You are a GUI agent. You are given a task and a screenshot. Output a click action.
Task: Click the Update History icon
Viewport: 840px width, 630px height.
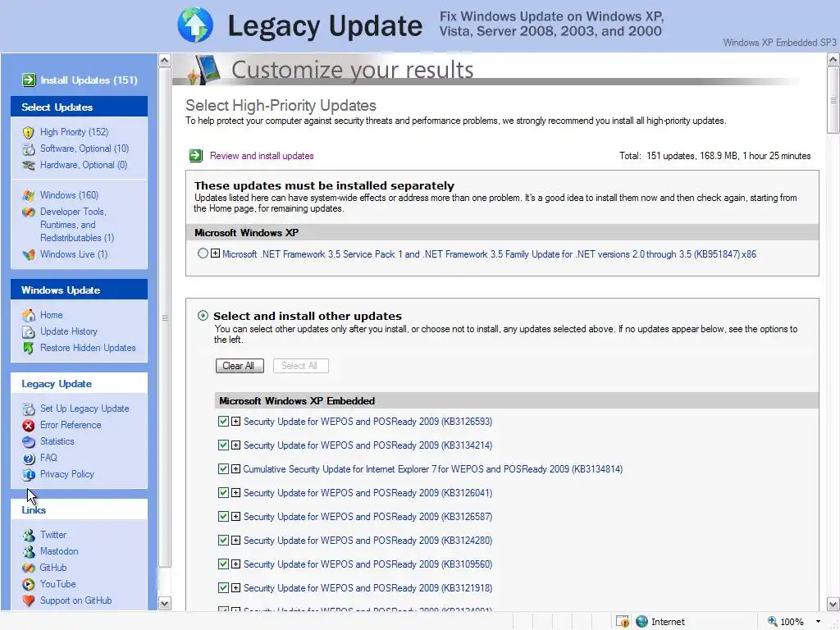29,331
